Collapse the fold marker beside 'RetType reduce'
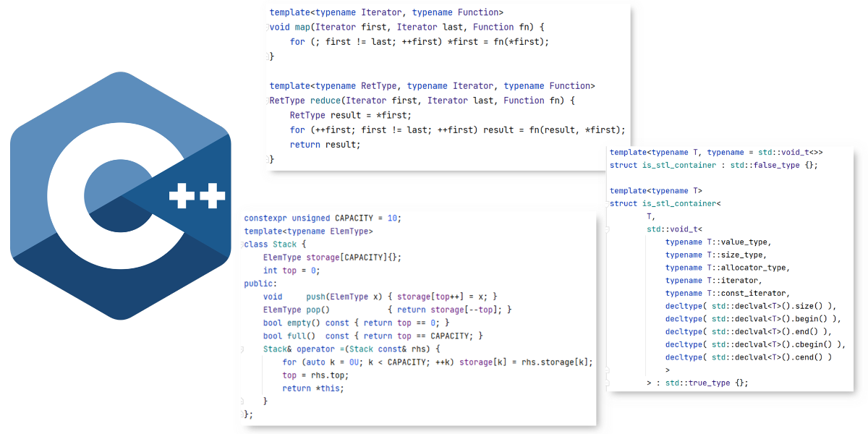The image size is (868, 434). (x=266, y=101)
